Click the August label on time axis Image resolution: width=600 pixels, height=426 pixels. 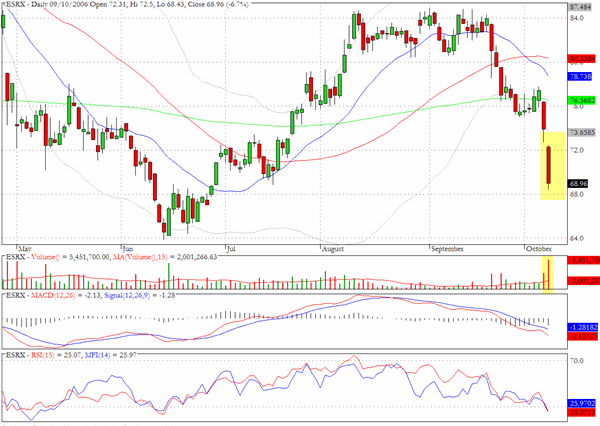click(333, 249)
